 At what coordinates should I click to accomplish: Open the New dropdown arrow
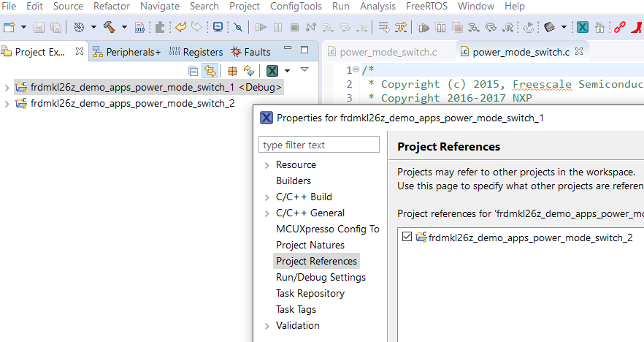[23, 28]
